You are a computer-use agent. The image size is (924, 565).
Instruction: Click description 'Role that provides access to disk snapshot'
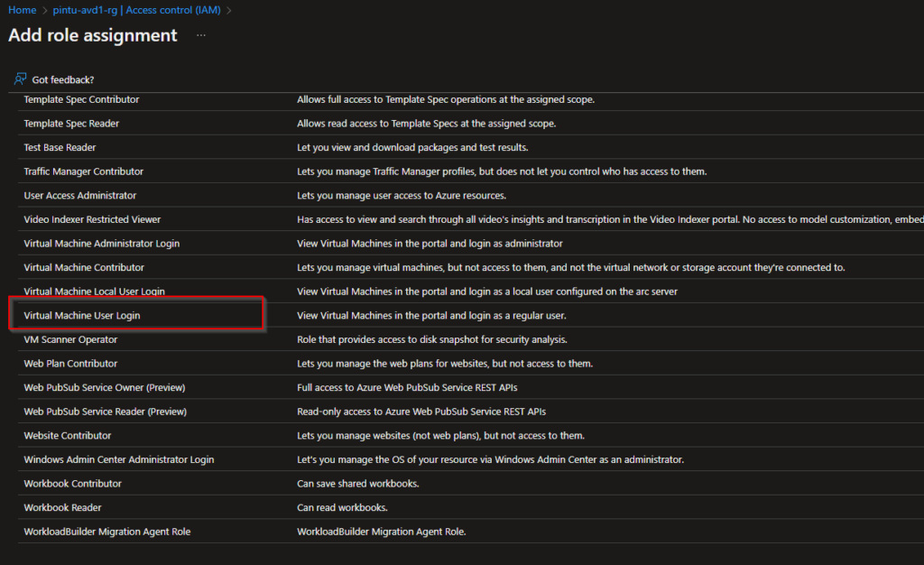coord(432,340)
